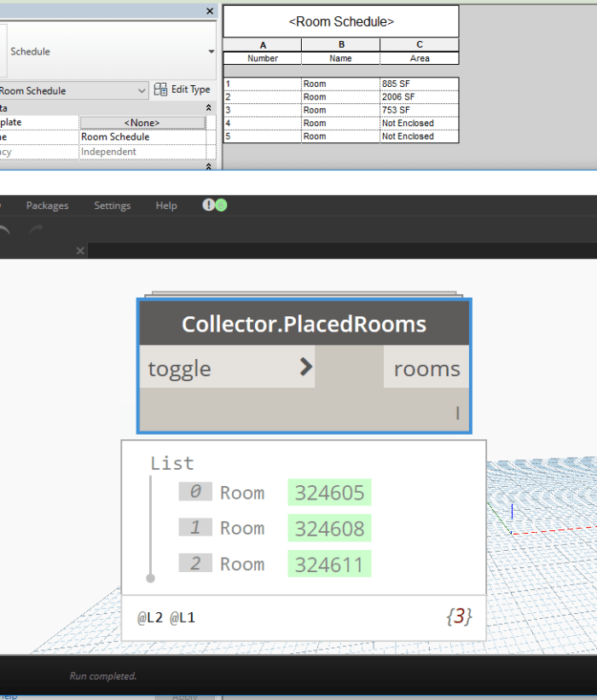Click the redo arrow icon
This screenshot has width=597, height=700.
35,231
